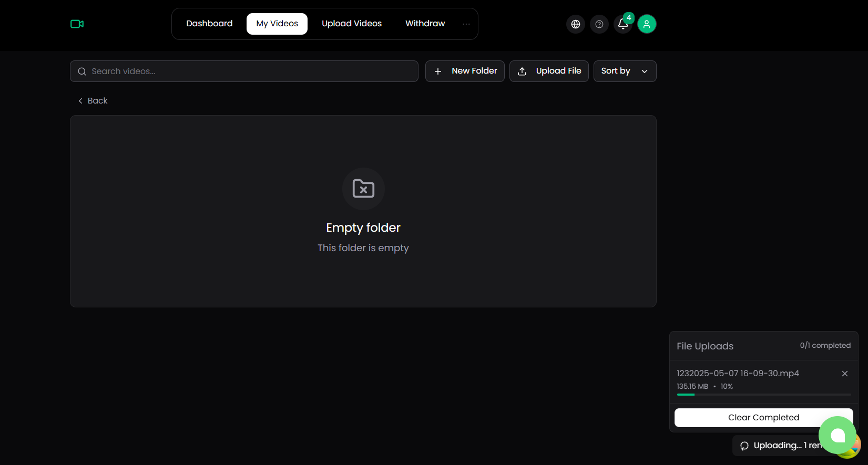Open the notifications bell
Screen dimensions: 868x465
(x=623, y=24)
